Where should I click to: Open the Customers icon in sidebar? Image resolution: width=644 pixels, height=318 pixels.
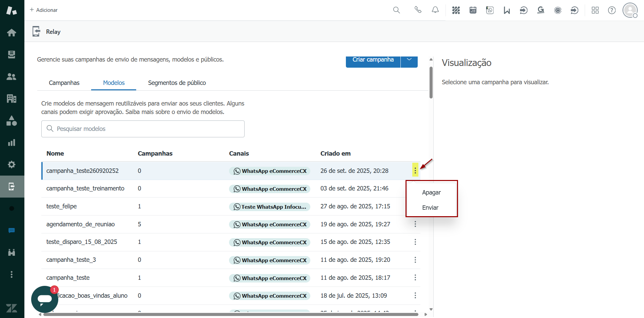click(x=12, y=76)
